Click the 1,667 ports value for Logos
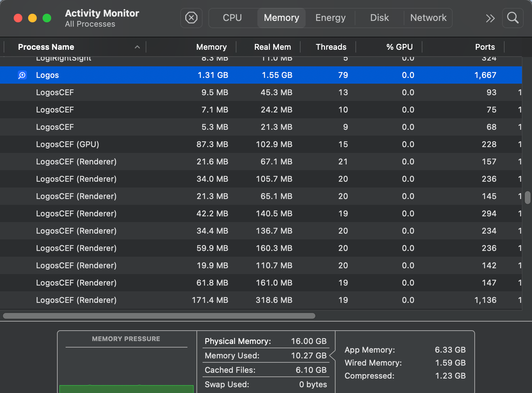This screenshot has height=393, width=532. (485, 75)
